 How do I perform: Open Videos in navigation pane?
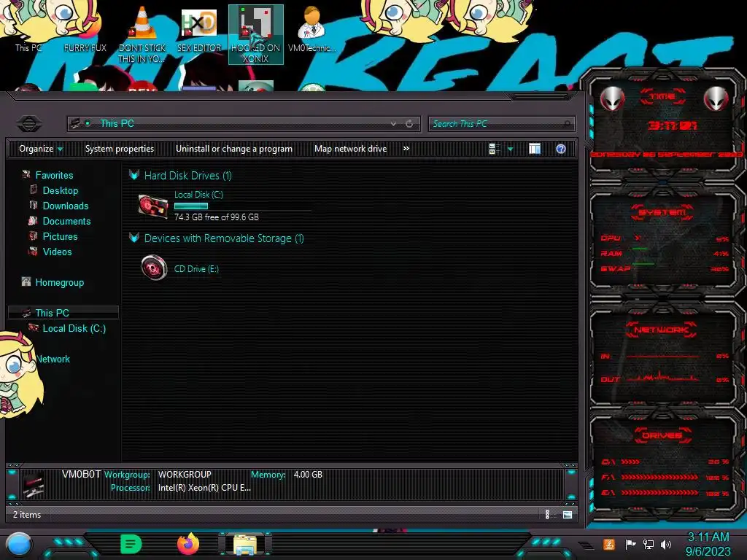57,252
